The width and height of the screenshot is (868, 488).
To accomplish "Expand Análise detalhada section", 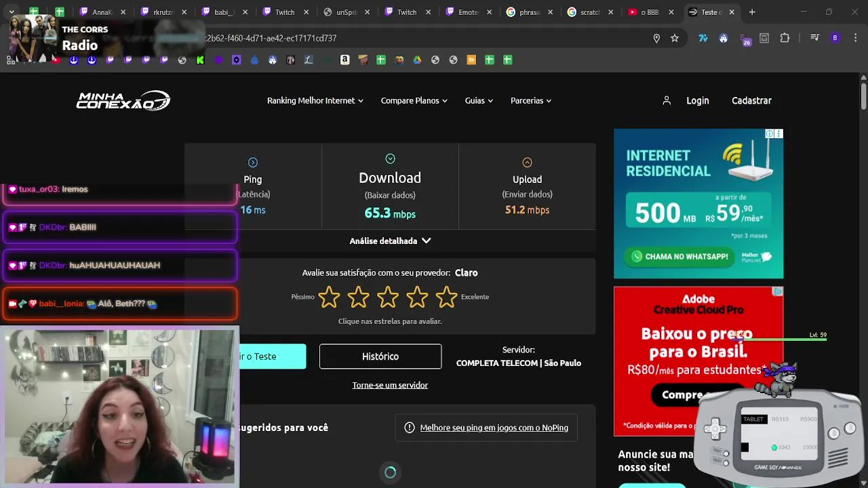I will click(x=390, y=241).
